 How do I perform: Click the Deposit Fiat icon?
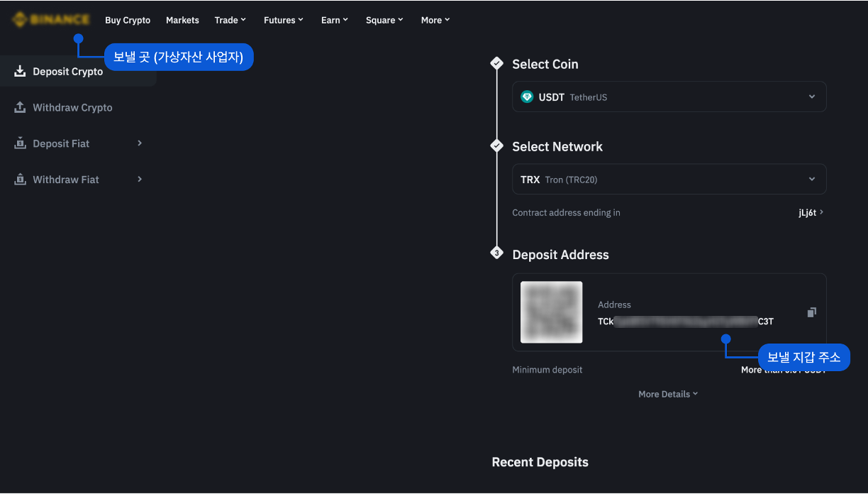[x=20, y=143]
